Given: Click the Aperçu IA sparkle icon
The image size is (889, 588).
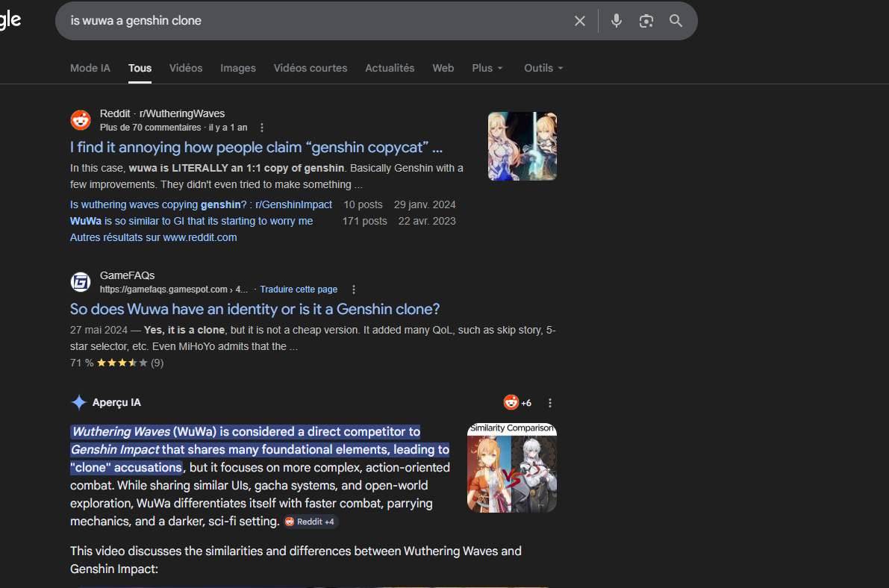Looking at the screenshot, I should pyautogui.click(x=79, y=403).
